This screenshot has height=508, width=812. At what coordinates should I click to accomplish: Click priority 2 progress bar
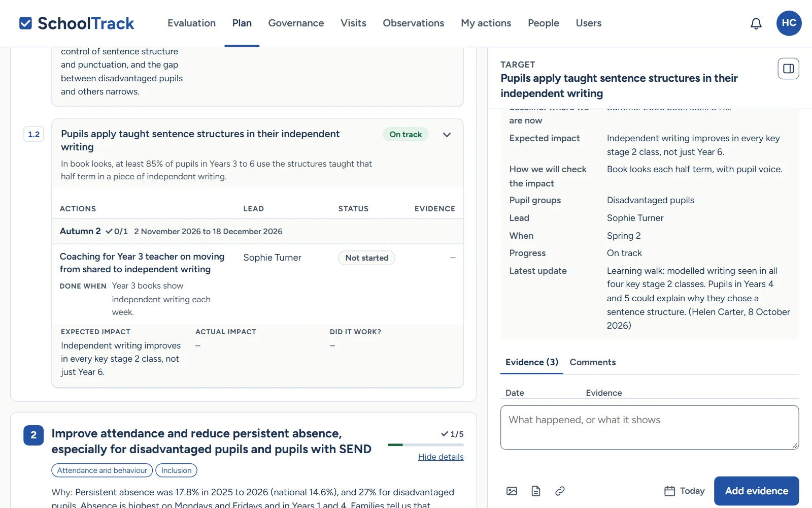pyautogui.click(x=425, y=445)
